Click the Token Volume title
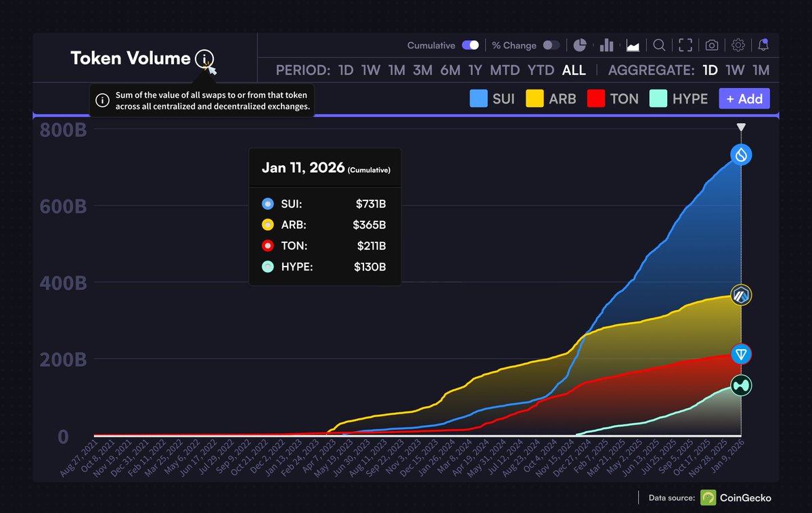The width and height of the screenshot is (812, 513). (x=131, y=58)
